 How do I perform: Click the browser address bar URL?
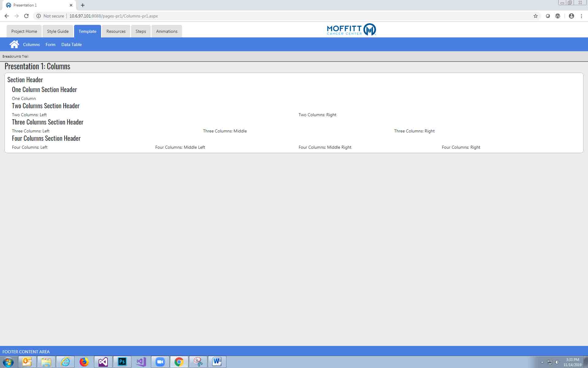(113, 16)
